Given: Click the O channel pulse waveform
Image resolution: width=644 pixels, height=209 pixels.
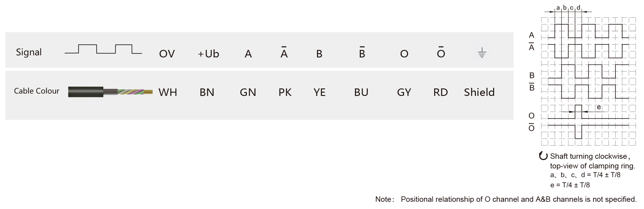Looking at the screenshot, I should coord(588,112).
